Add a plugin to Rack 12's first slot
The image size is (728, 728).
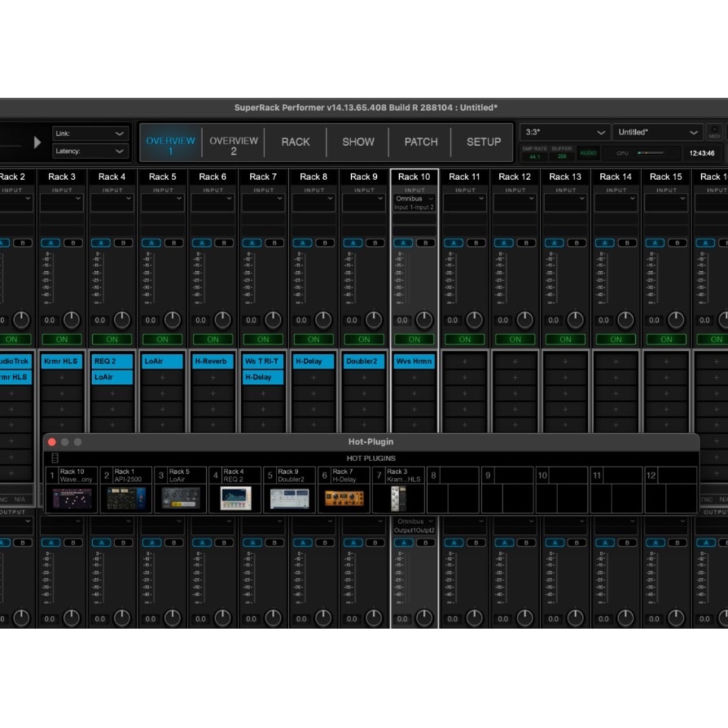click(515, 362)
